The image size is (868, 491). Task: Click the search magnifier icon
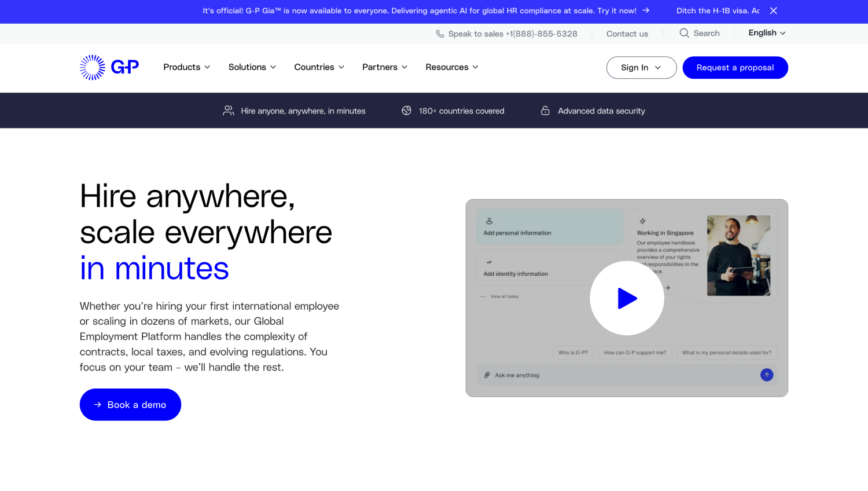point(684,33)
